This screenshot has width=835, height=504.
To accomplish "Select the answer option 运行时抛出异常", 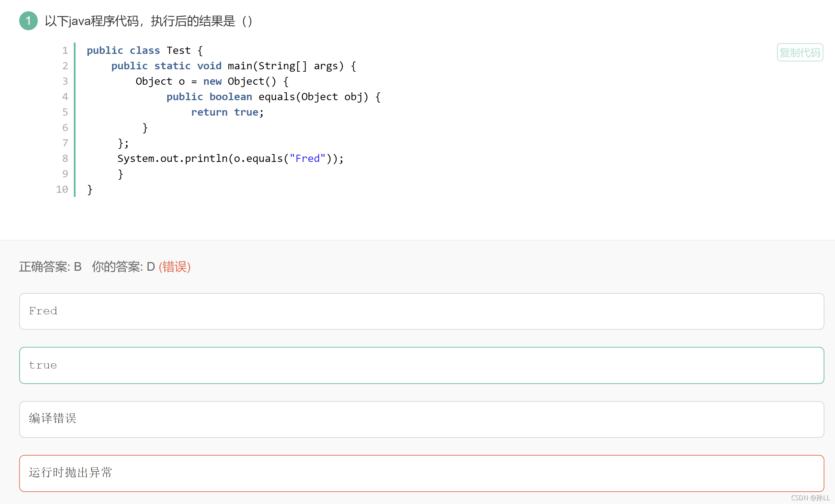I will click(422, 473).
